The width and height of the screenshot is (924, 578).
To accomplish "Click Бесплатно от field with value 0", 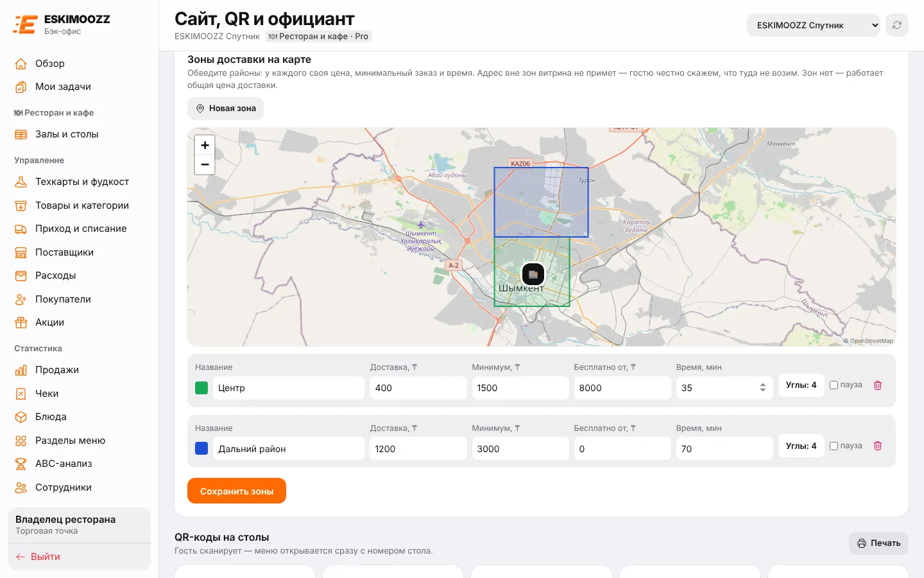I will [622, 449].
